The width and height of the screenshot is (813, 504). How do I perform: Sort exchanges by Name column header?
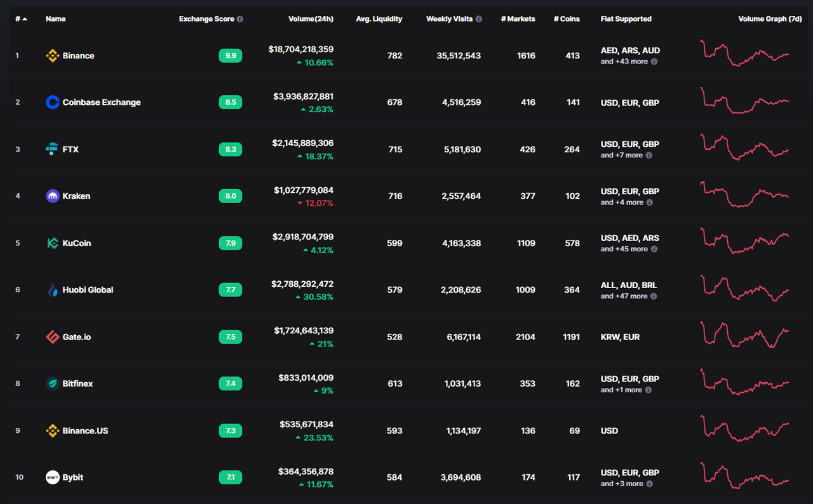[55, 19]
